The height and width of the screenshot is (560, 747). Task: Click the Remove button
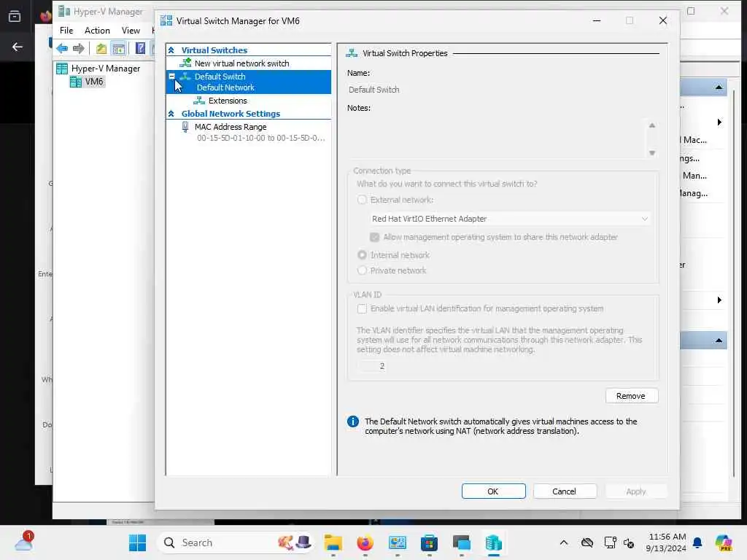point(632,396)
